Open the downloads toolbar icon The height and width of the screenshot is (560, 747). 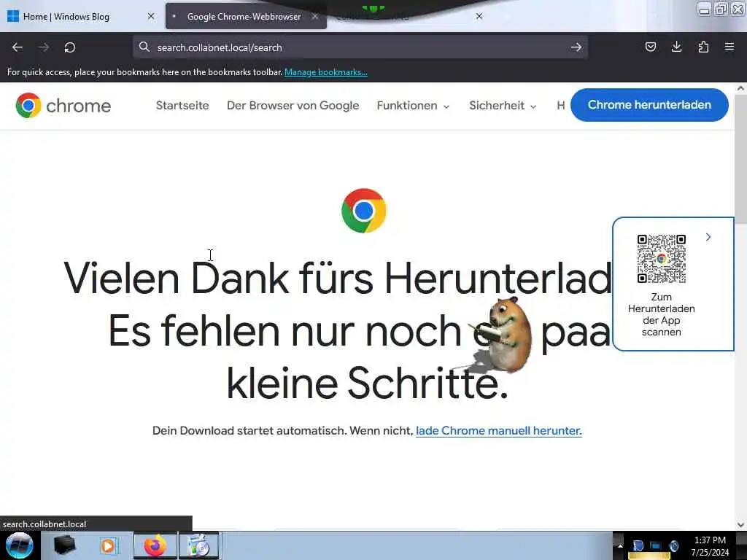coord(676,47)
